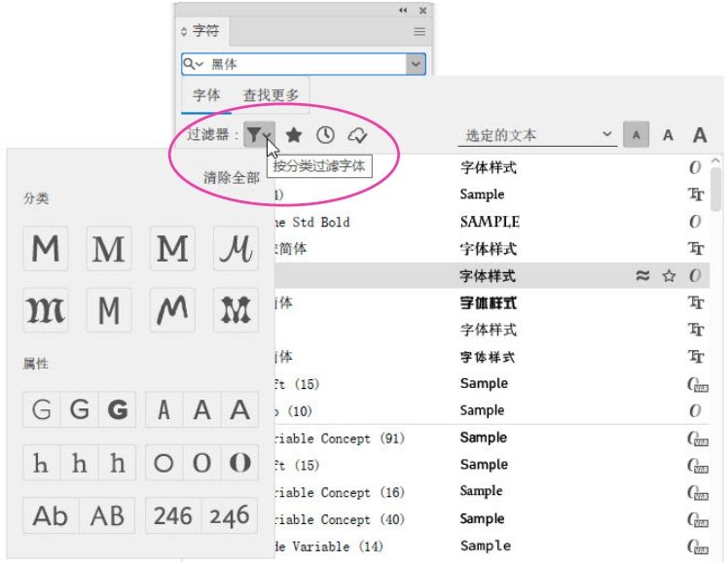
Task: Select the script M classification tile
Action: point(237,249)
